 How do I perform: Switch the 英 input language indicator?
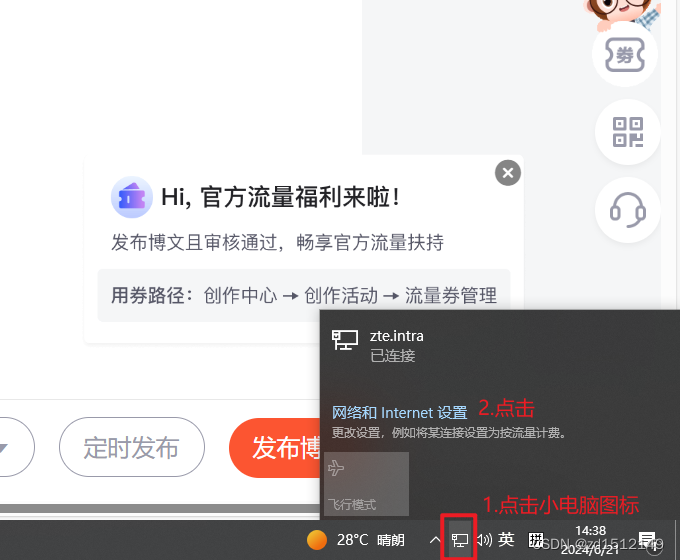pos(506,540)
